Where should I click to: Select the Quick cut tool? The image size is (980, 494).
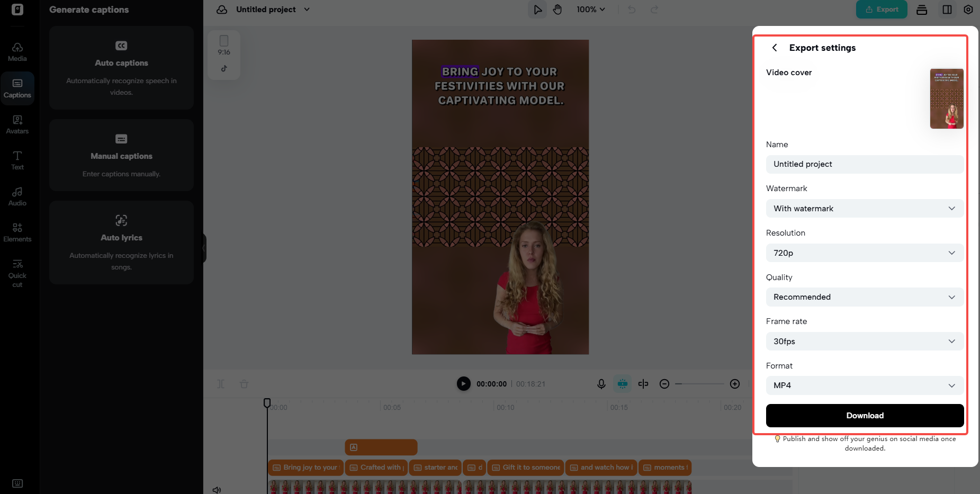coord(17,272)
